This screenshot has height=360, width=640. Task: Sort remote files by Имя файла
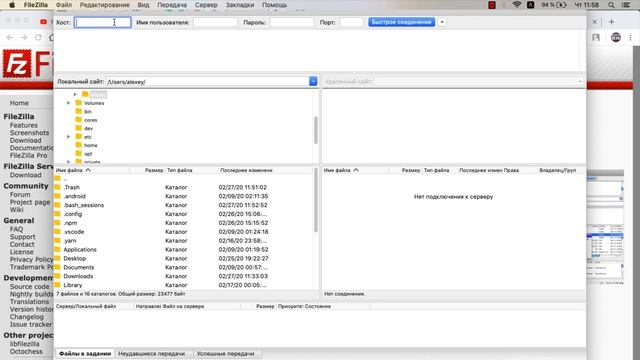tap(355, 170)
